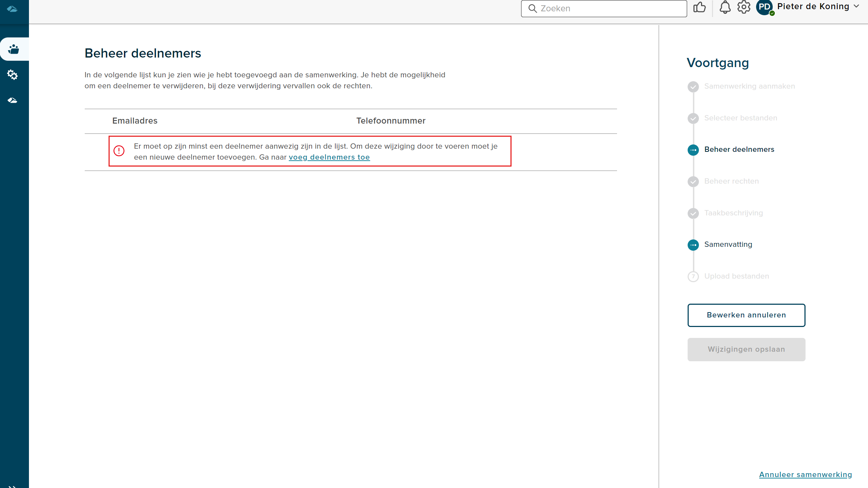The width and height of the screenshot is (868, 488).
Task: Click the Zoeken search field
Action: click(604, 8)
